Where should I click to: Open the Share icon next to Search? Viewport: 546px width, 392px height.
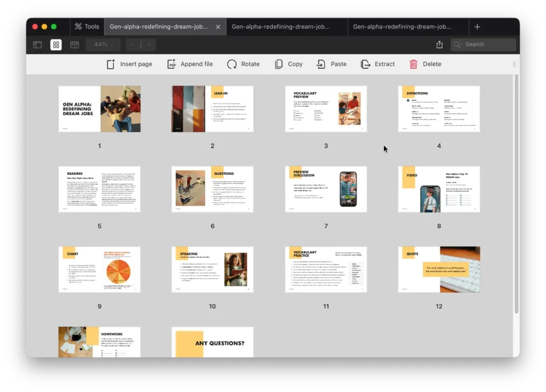[x=439, y=45]
